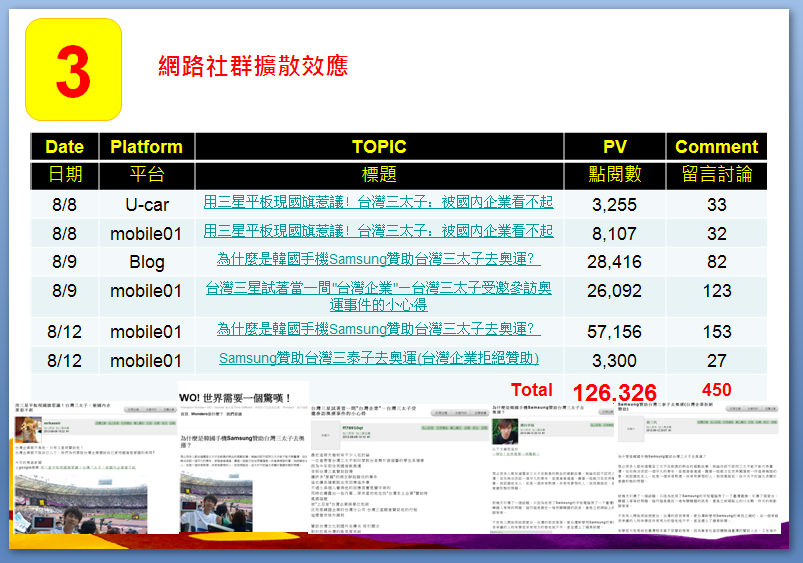Screen dimensions: 803x563
Task: Click the slide title 網路社群擴散效應
Action: point(253,66)
